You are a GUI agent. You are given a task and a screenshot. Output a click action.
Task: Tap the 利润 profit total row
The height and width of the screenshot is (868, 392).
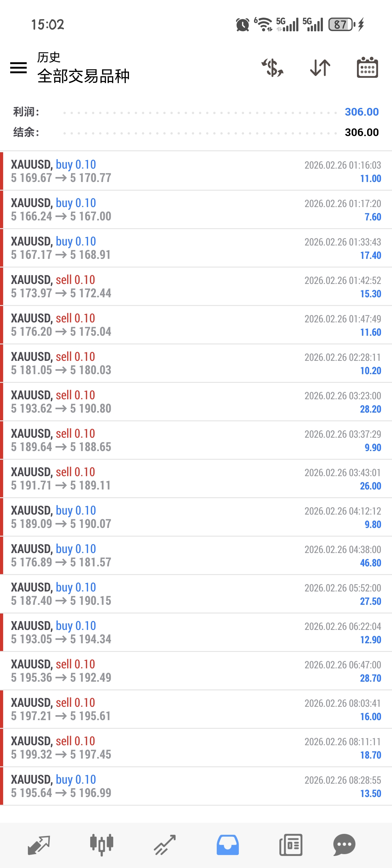(196, 112)
